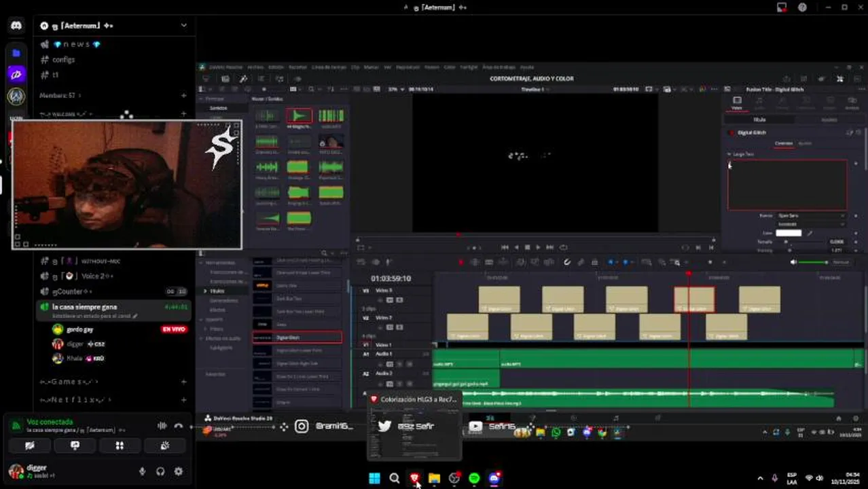Add channel to Netflix category
The width and height of the screenshot is (868, 489).
tap(183, 400)
